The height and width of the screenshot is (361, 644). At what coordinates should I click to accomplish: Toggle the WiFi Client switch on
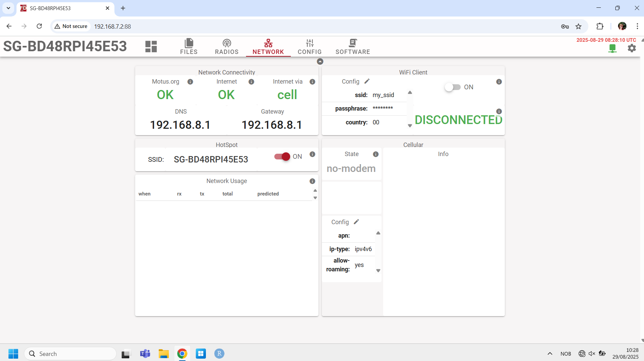(x=452, y=87)
